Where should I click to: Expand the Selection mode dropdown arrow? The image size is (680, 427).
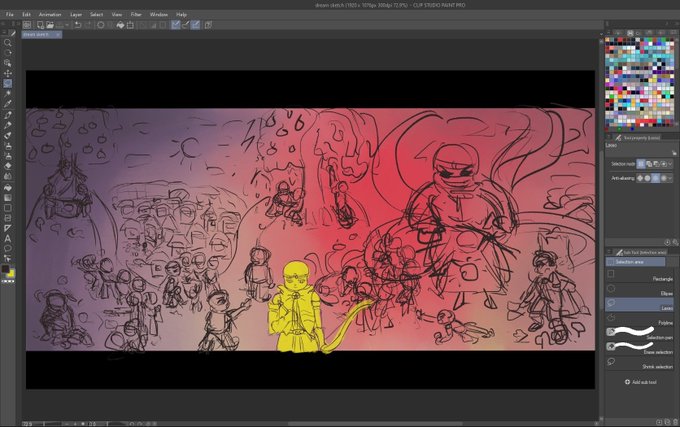[670, 164]
